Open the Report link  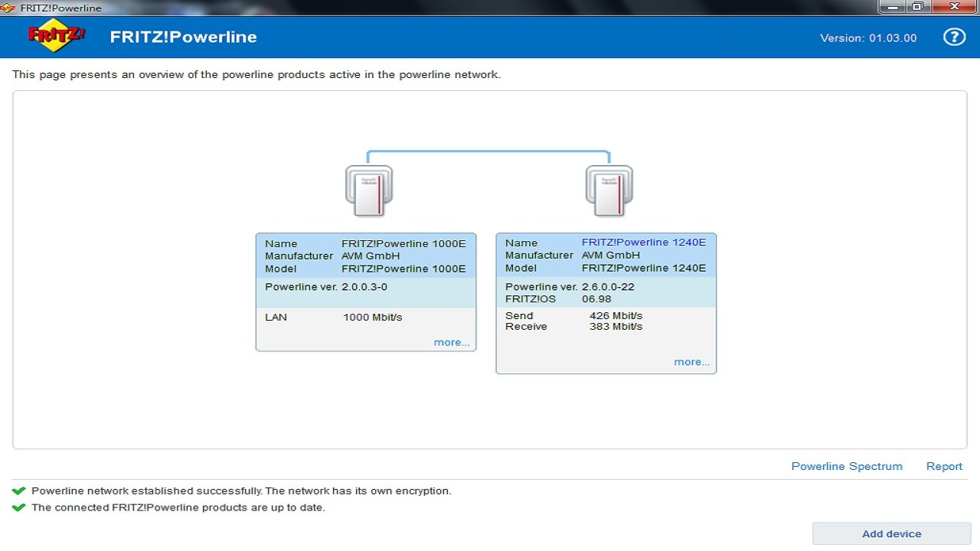pyautogui.click(x=944, y=466)
